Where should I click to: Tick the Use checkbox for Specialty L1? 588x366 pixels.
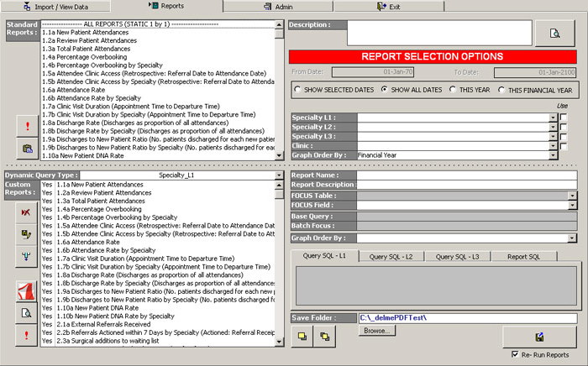[564, 118]
